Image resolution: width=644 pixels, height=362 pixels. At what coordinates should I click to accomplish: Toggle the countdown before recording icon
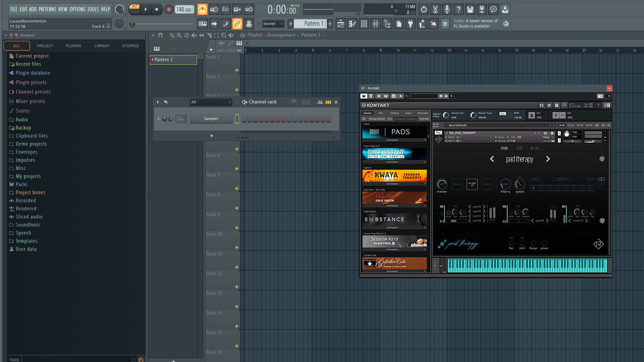(226, 9)
